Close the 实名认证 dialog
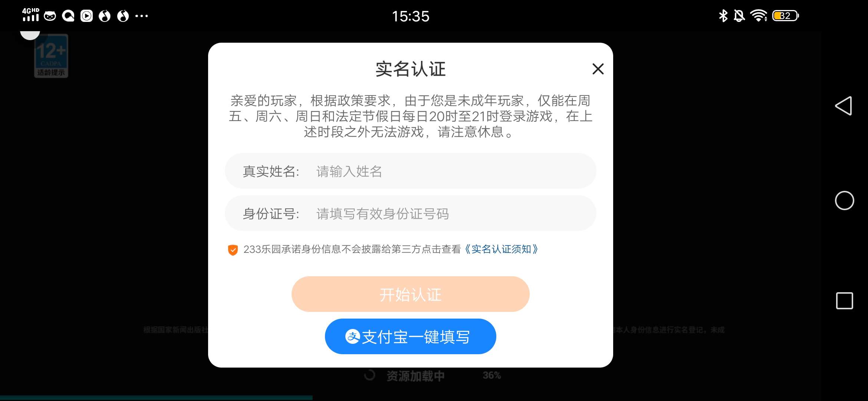The height and width of the screenshot is (401, 868). pyautogui.click(x=598, y=69)
